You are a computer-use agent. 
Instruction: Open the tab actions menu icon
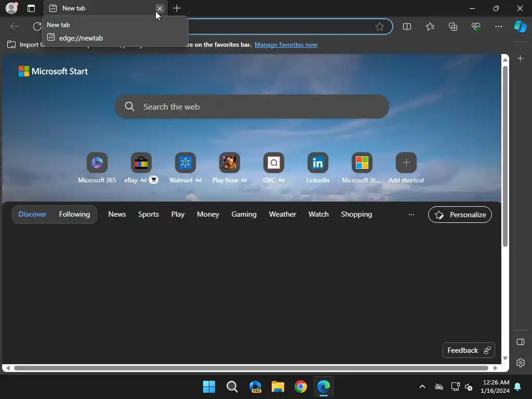(x=31, y=8)
